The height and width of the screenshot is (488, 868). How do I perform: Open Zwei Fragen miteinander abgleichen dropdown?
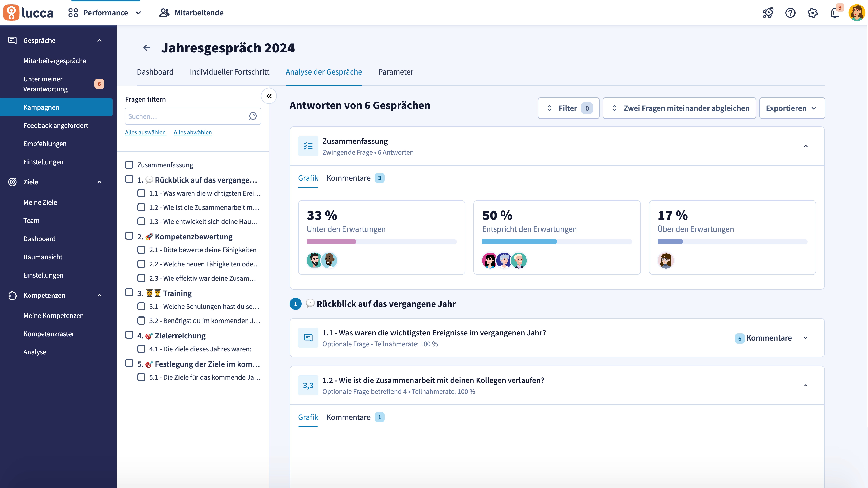[x=679, y=108]
